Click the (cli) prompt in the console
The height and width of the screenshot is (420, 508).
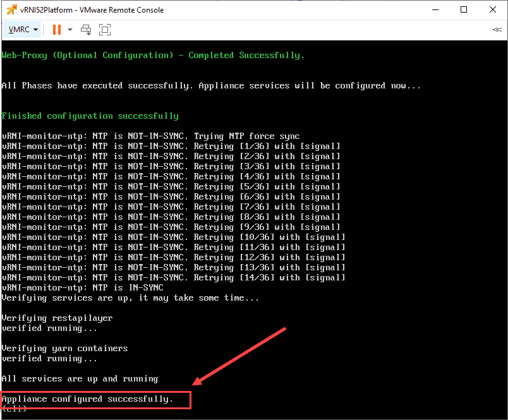[14, 409]
